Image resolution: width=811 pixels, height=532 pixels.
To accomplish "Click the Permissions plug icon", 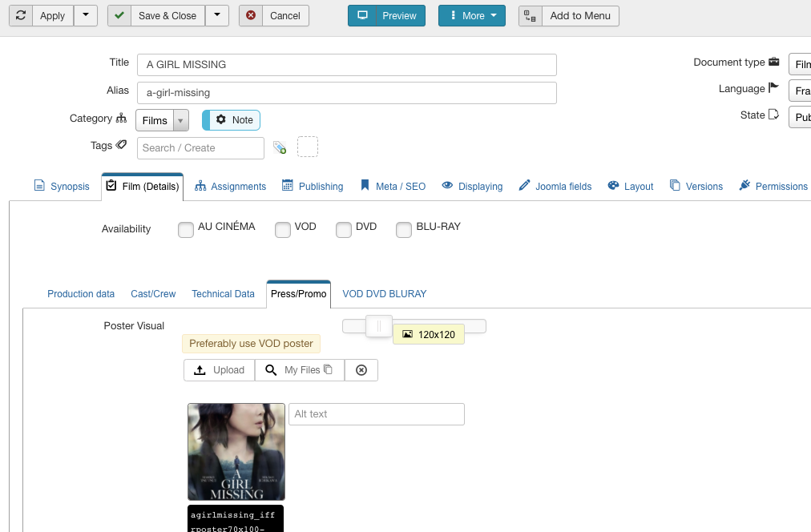I will click(x=744, y=185).
